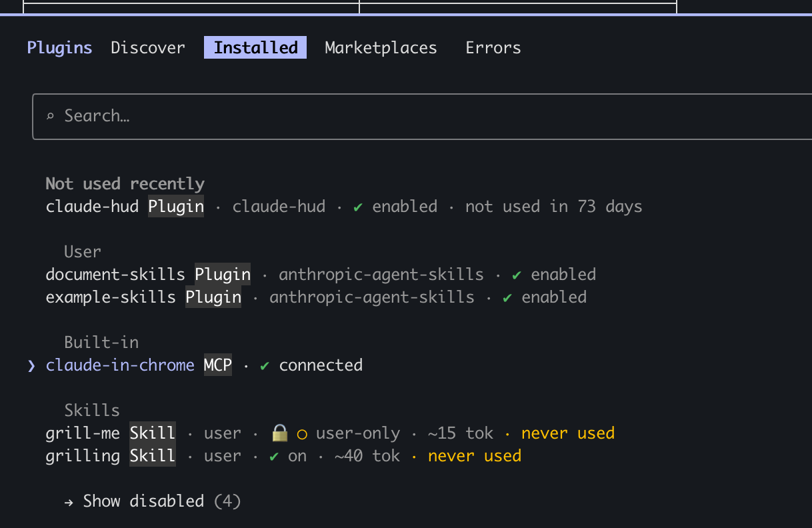Viewport: 812px width, 528px height.
Task: Click the claude-in-chrome connected checkmark
Action: tap(265, 366)
